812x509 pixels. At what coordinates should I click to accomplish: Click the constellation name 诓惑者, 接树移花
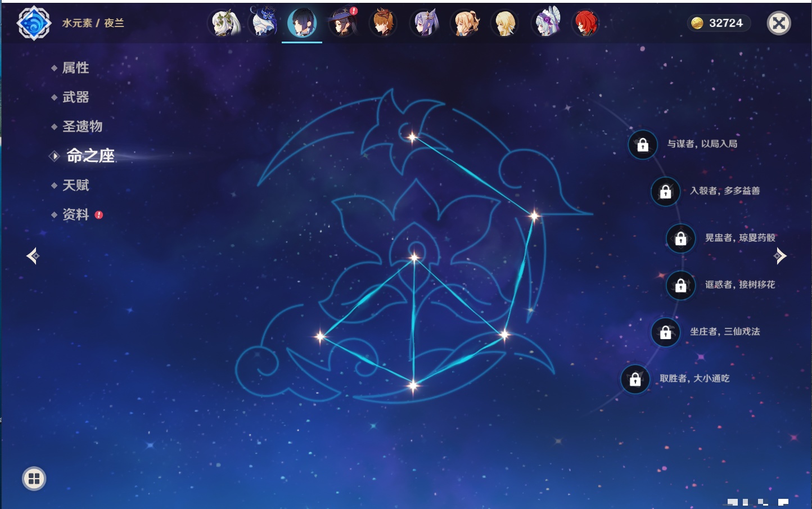741,285
